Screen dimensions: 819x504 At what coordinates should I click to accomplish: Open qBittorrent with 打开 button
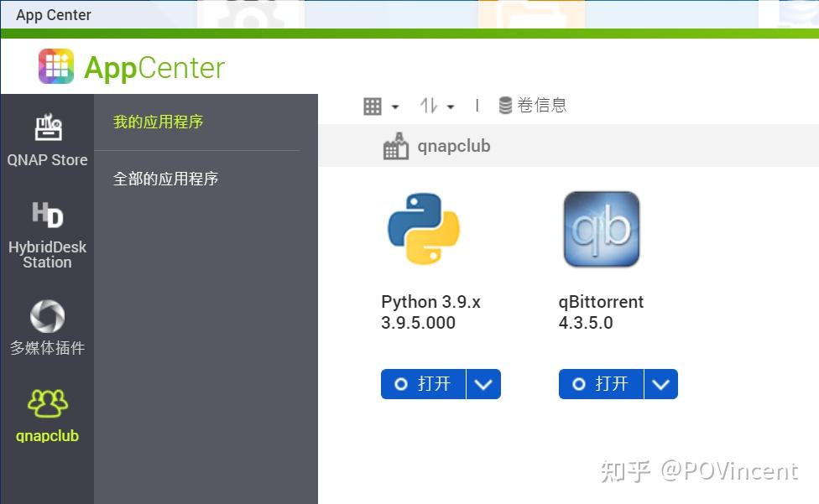point(601,384)
